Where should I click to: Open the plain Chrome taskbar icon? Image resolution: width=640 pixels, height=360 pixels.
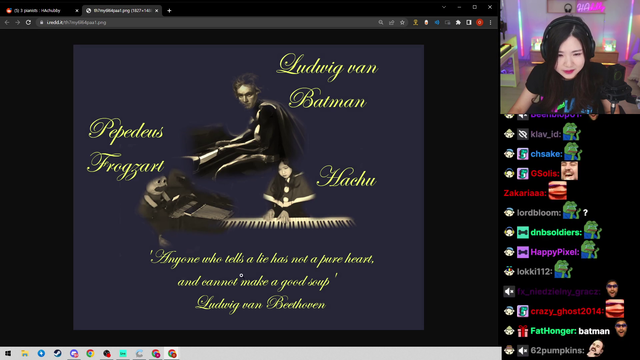pos(90,353)
